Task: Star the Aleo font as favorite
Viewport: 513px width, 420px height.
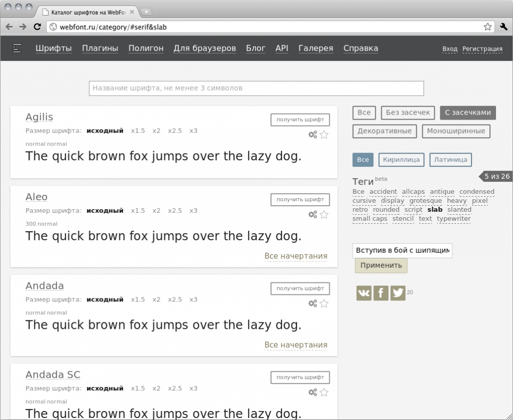Action: click(324, 215)
